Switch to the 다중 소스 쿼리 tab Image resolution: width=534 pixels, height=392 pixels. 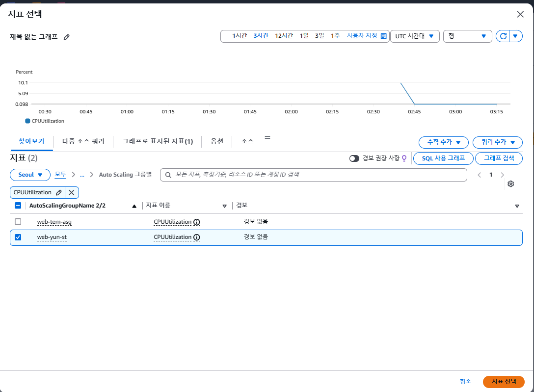(x=83, y=141)
